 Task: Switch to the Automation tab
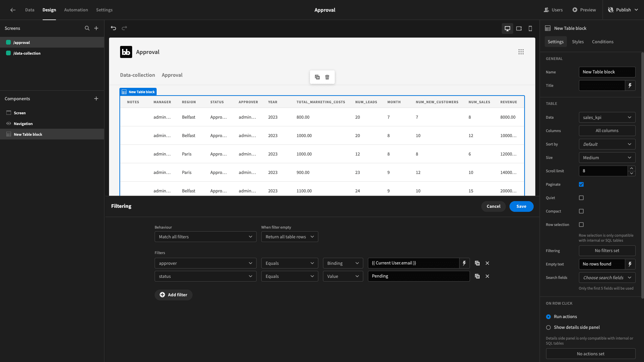click(x=76, y=10)
